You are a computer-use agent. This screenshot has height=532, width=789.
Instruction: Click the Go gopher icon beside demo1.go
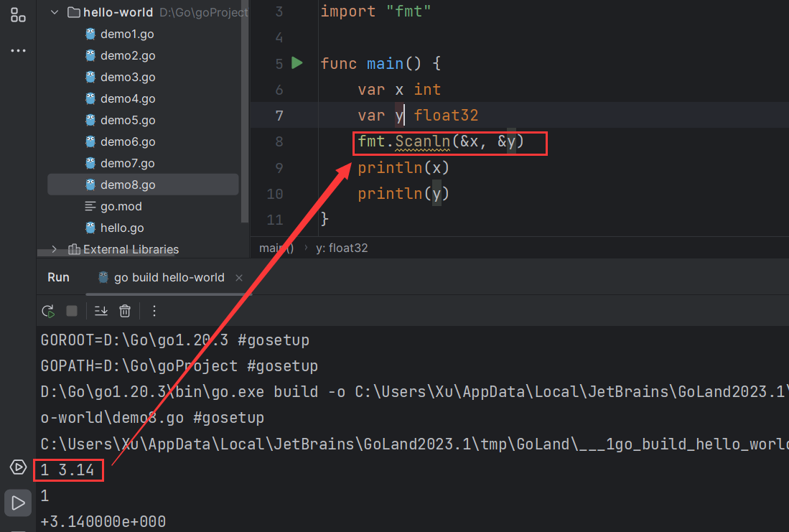tap(90, 34)
